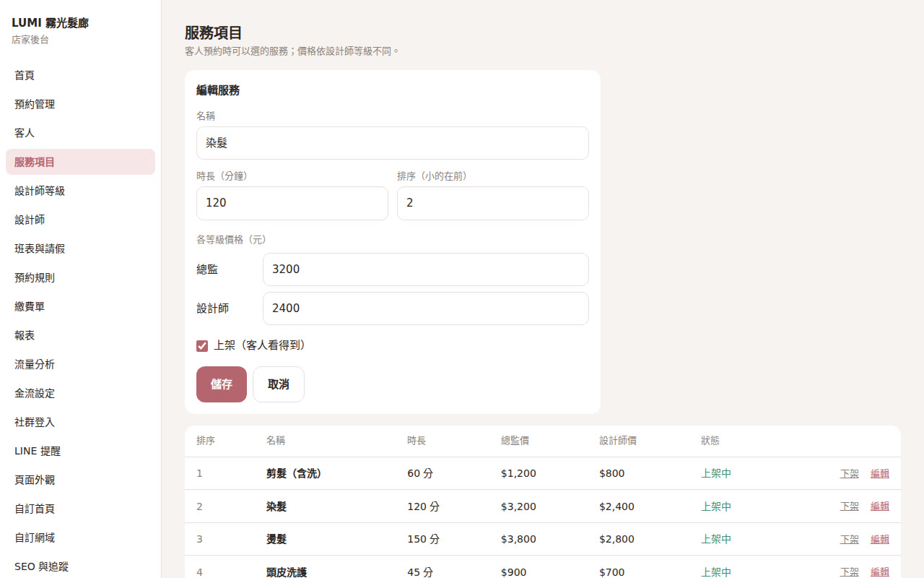Click 下架 for the 燙髮 row
Screen dimensions: 924x578
(x=850, y=539)
